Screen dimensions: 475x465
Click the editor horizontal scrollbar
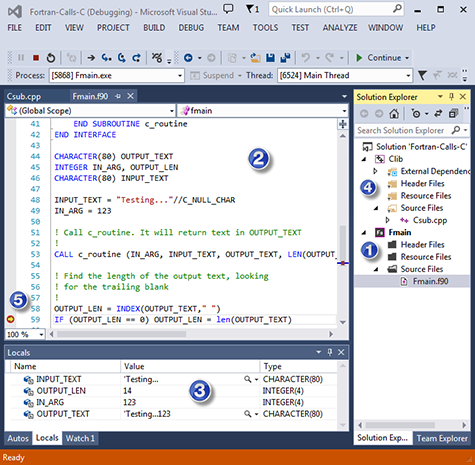[x=191, y=334]
